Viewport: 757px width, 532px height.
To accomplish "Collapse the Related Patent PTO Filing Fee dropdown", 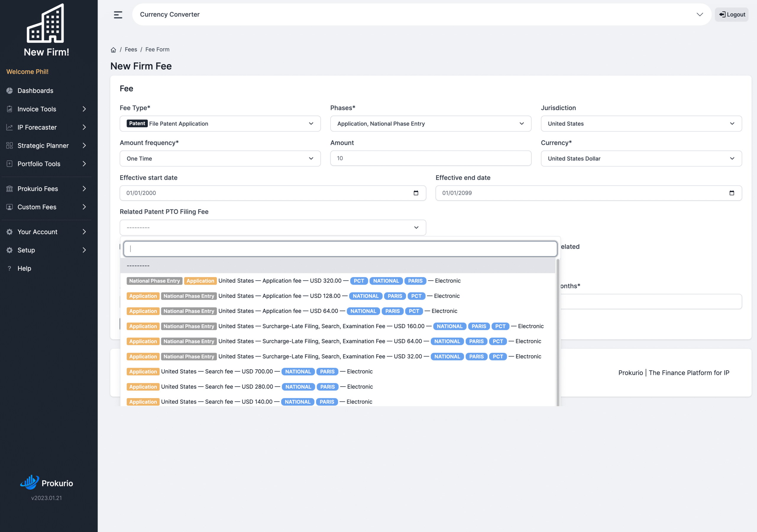I will 273,228.
